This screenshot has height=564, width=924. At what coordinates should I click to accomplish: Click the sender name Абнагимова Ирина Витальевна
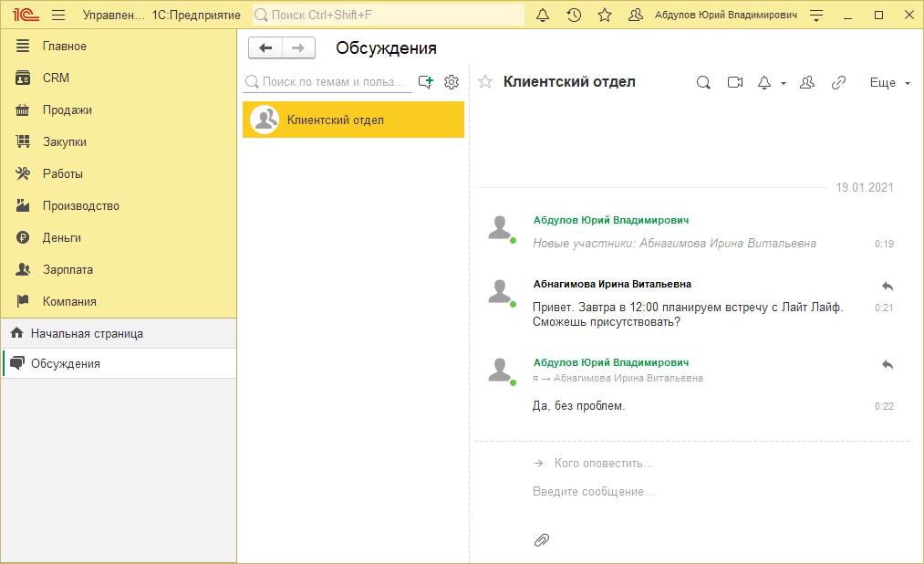point(612,284)
